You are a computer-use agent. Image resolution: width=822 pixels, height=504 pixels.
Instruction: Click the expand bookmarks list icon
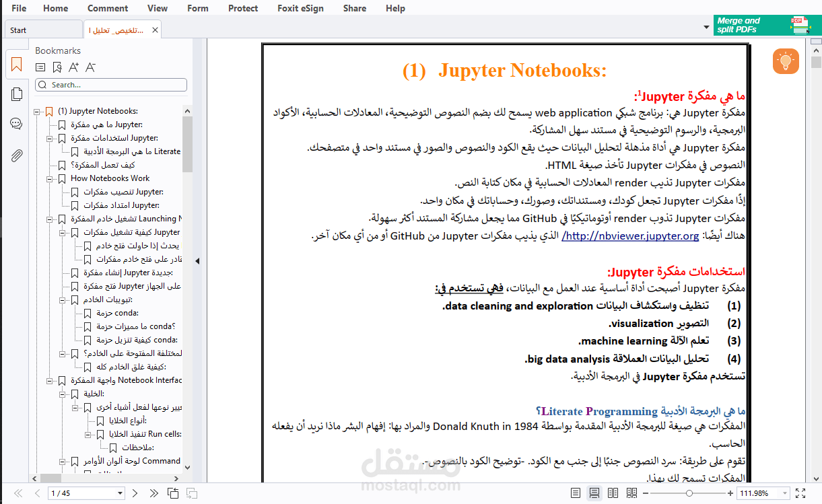coord(40,67)
